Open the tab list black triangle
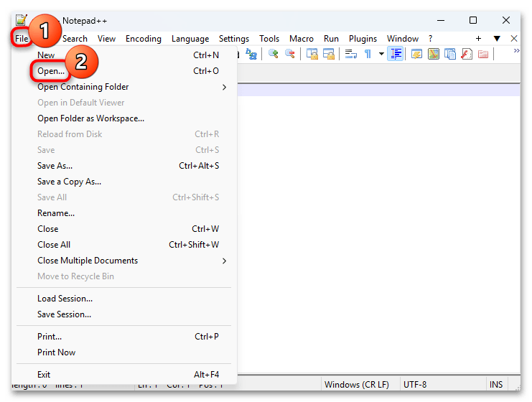The image size is (532, 402). 497,39
